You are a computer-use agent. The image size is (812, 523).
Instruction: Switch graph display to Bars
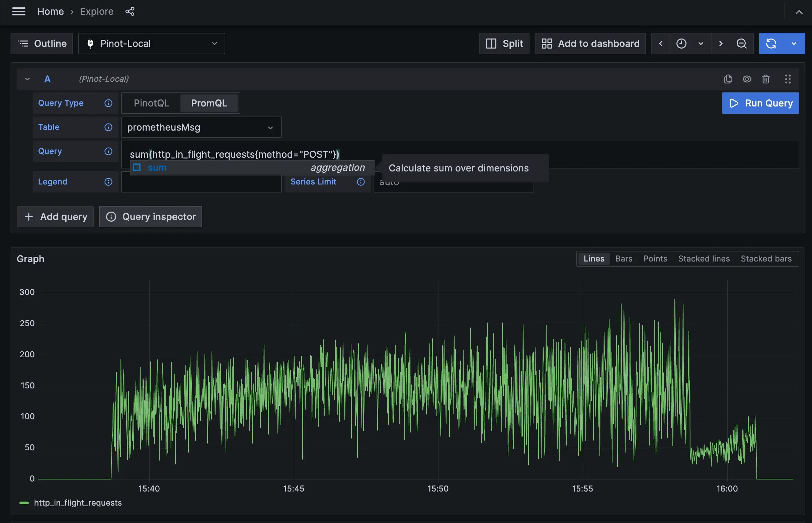click(623, 258)
